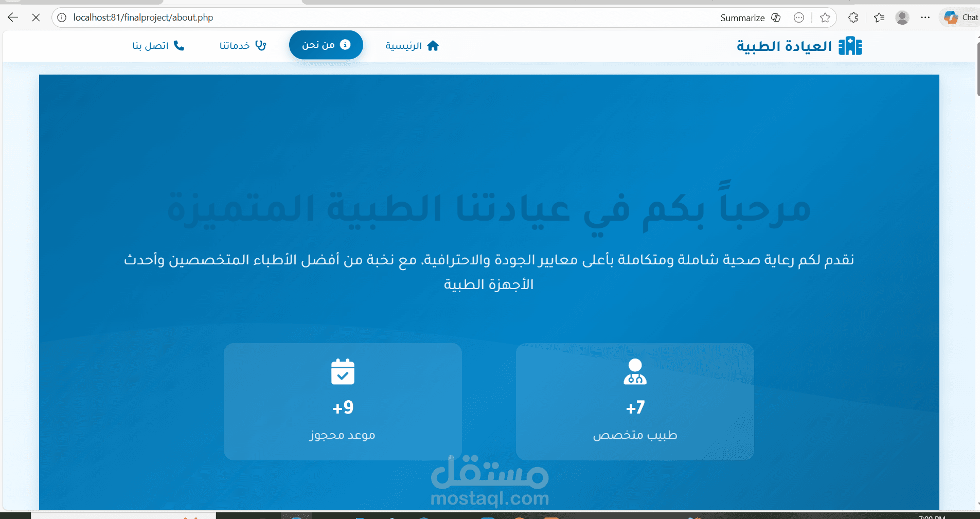Viewport: 980px width, 519px height.
Task: Open browser Extensions puzzle icon
Action: [853, 17]
